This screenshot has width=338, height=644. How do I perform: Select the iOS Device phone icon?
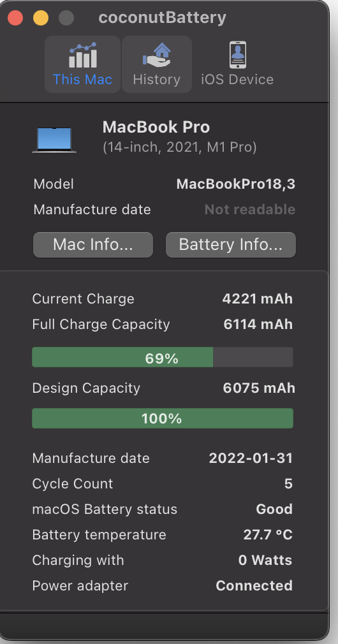click(x=237, y=55)
